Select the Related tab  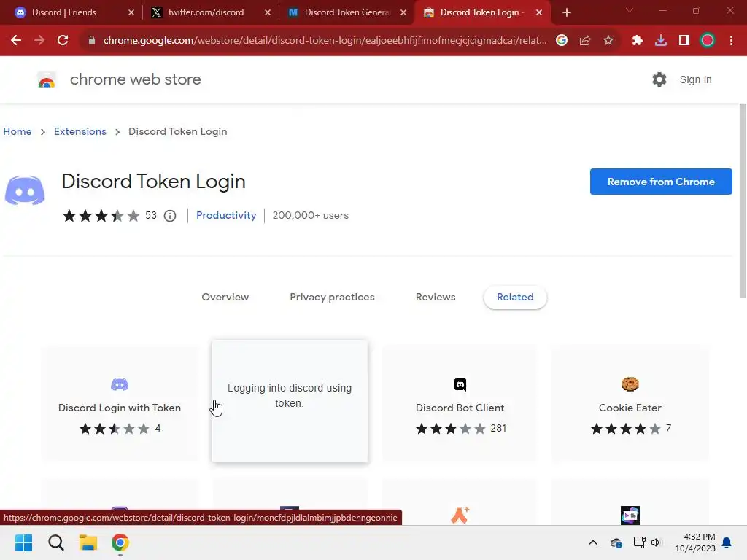[x=515, y=297]
